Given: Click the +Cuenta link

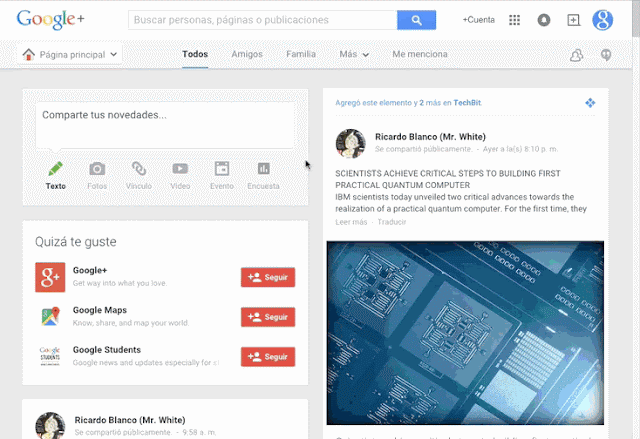Looking at the screenshot, I should (x=478, y=20).
